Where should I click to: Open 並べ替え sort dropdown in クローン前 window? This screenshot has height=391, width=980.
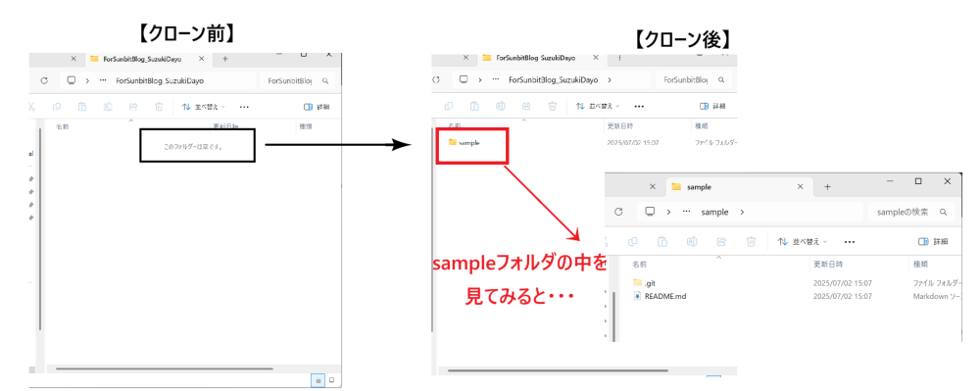[203, 107]
